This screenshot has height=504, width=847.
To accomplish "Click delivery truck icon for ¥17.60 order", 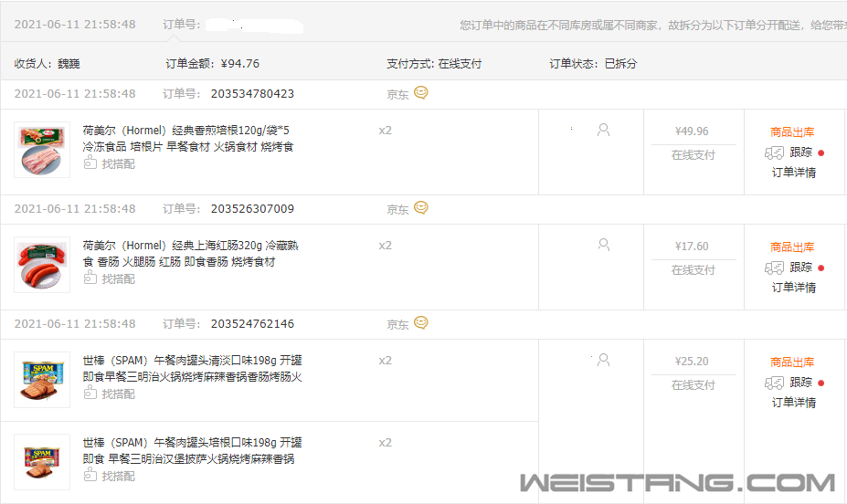I will coord(774,268).
